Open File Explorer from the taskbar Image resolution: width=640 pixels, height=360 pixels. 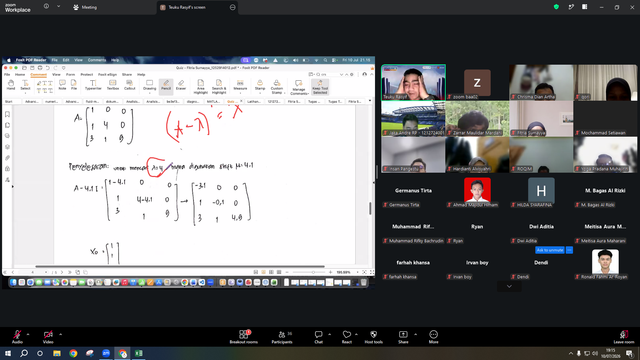[x=57, y=353]
